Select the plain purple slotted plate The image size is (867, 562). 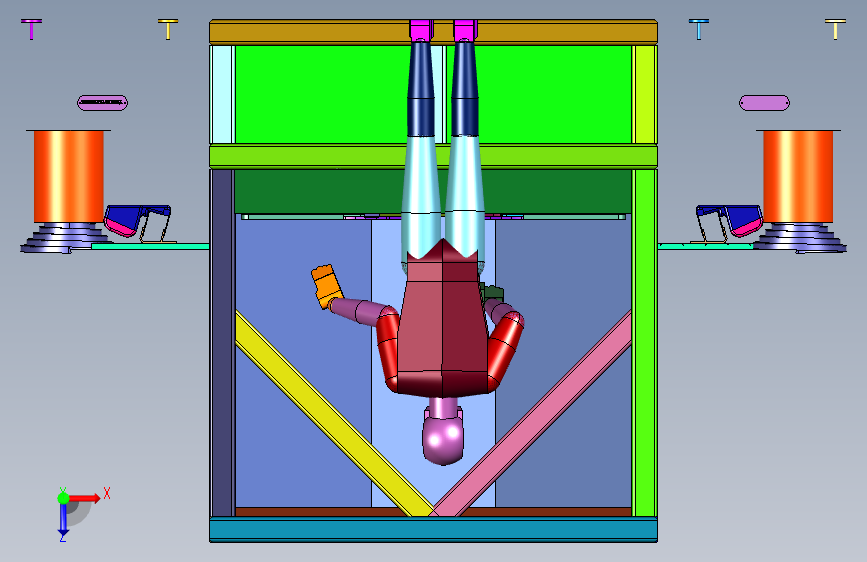pyautogui.click(x=764, y=103)
